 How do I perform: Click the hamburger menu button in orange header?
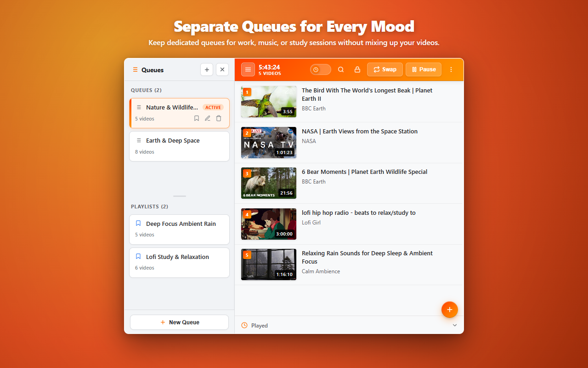click(248, 69)
